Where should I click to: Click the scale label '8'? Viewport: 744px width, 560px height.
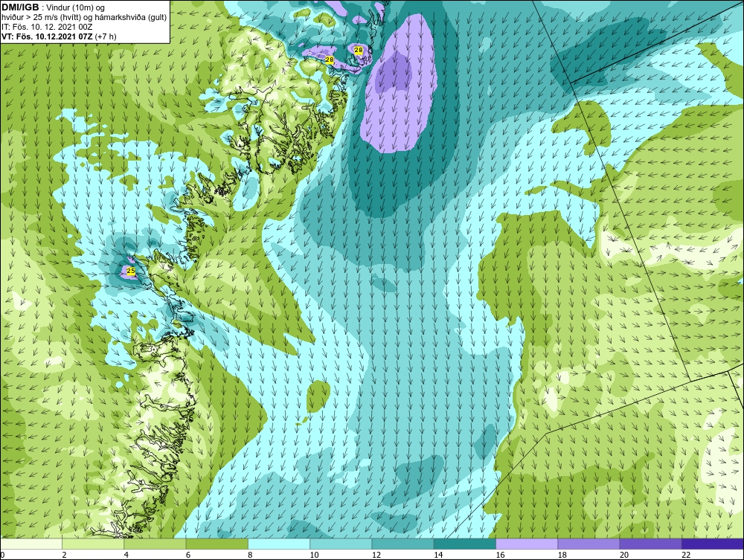[251, 556]
